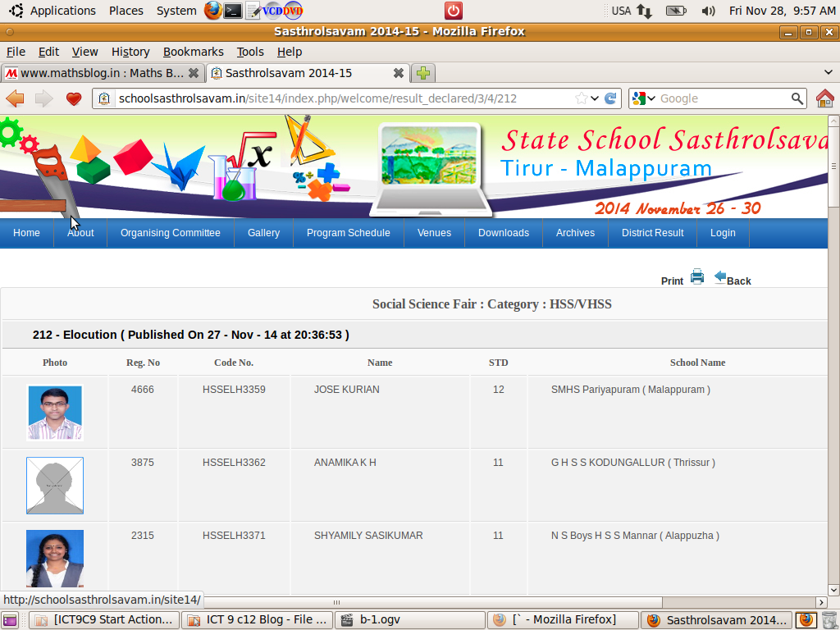Click the forward navigation arrow
The image size is (840, 630).
(44, 98)
